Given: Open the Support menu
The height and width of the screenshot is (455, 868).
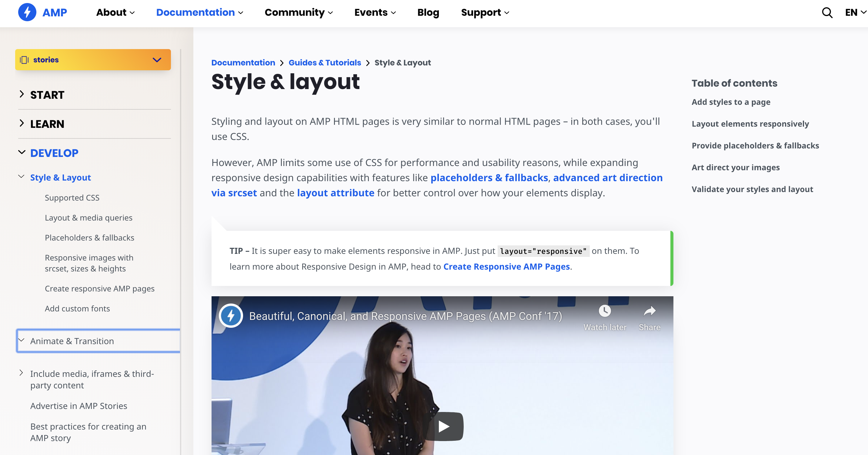Looking at the screenshot, I should (x=485, y=12).
